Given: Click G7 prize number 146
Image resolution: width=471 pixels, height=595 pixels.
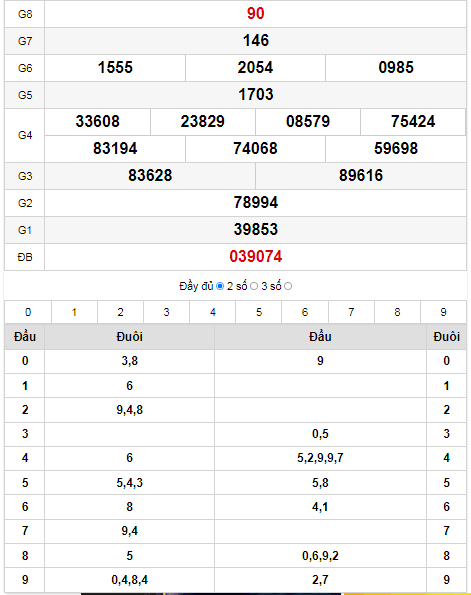Looking at the screenshot, I should [255, 41].
